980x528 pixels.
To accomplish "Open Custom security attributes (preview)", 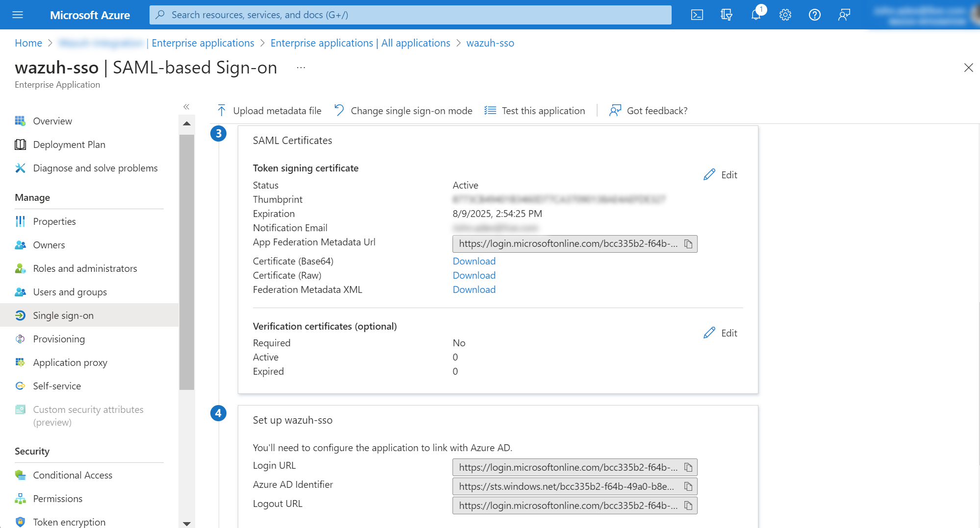I will tap(89, 416).
